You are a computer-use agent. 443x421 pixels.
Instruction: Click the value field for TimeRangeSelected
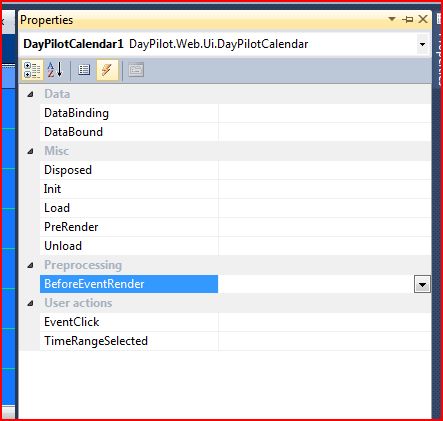tap(325, 341)
